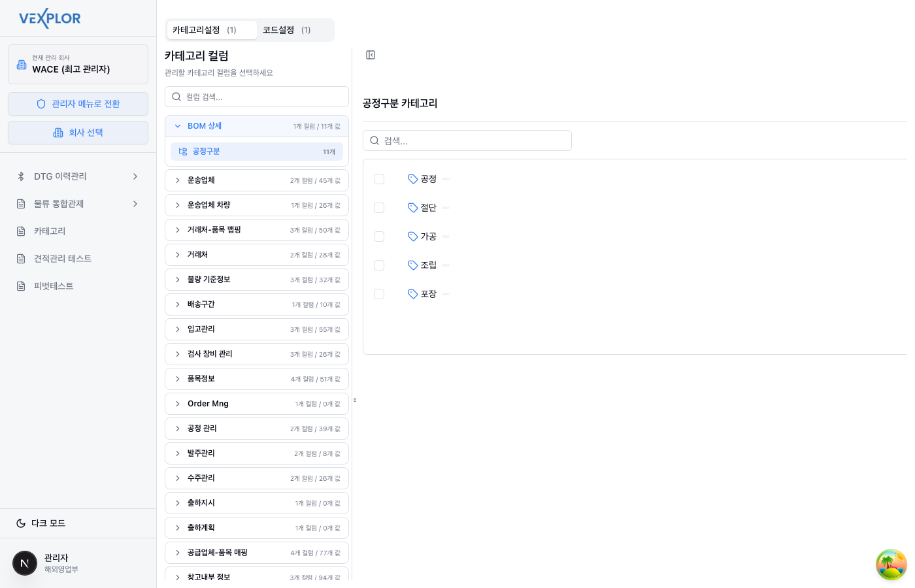The image size is (915, 588).
Task: Open 카테고리 from sidebar
Action: (x=50, y=231)
